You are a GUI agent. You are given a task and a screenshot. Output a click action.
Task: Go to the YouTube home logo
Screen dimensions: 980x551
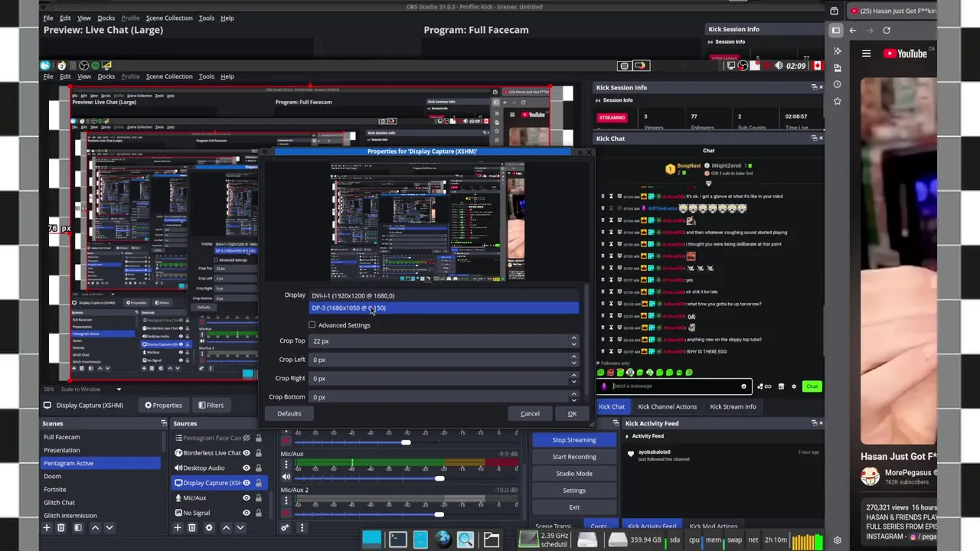pos(905,54)
